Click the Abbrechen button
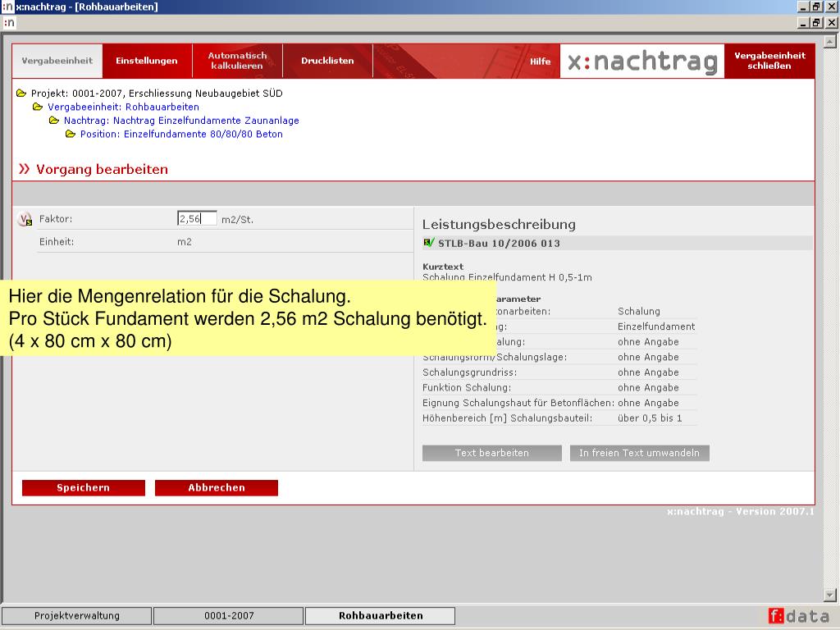 pyautogui.click(x=217, y=488)
